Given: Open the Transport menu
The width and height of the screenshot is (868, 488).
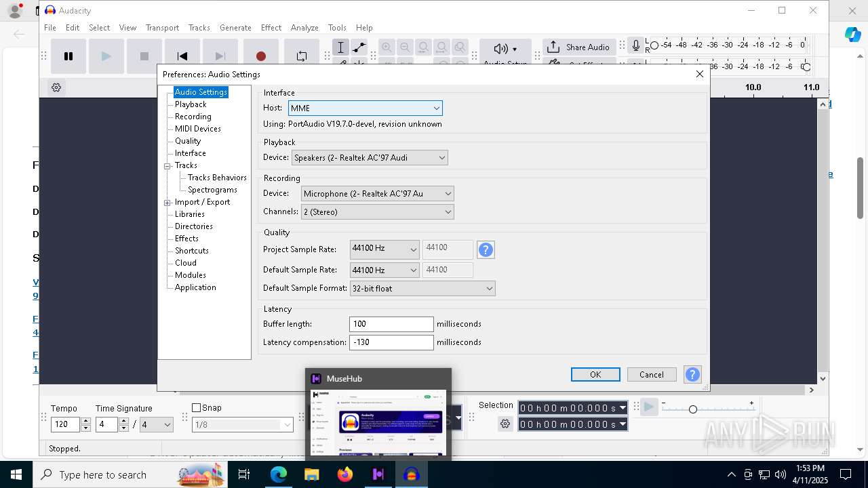Looking at the screenshot, I should [x=162, y=28].
